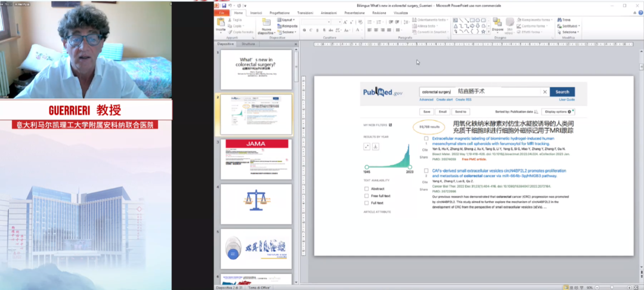Select slide 1 title thumbnail
This screenshot has width=644, height=290.
click(256, 70)
